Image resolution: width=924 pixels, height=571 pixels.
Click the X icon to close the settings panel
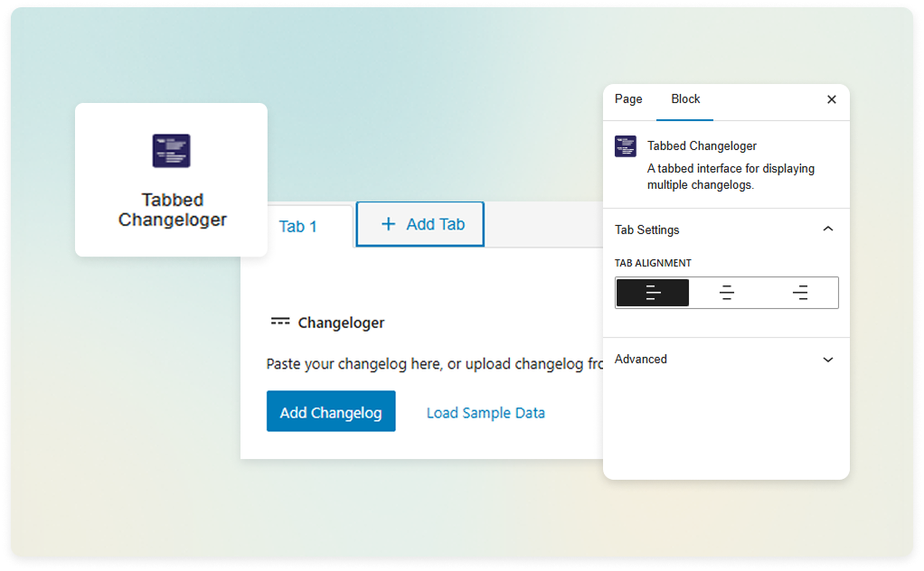click(831, 99)
